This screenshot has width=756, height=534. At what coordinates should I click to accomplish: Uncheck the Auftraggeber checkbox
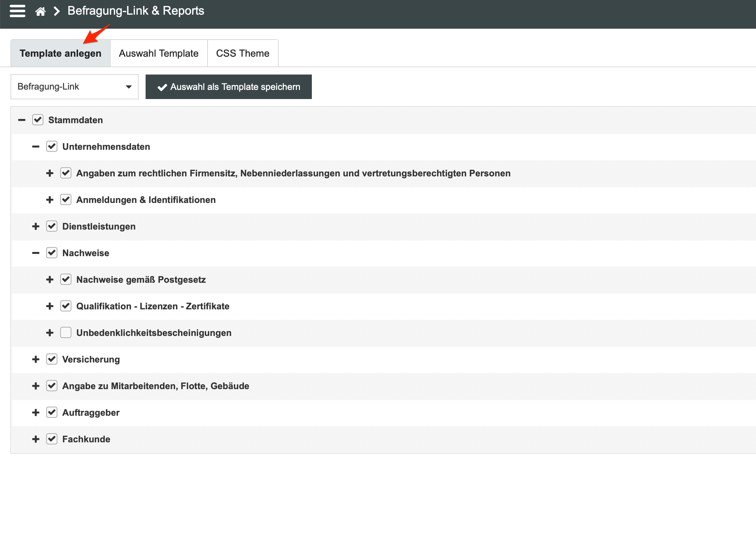(52, 412)
